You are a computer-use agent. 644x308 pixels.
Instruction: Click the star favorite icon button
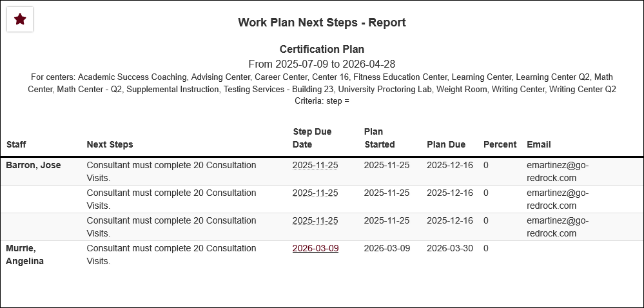pyautogui.click(x=20, y=19)
